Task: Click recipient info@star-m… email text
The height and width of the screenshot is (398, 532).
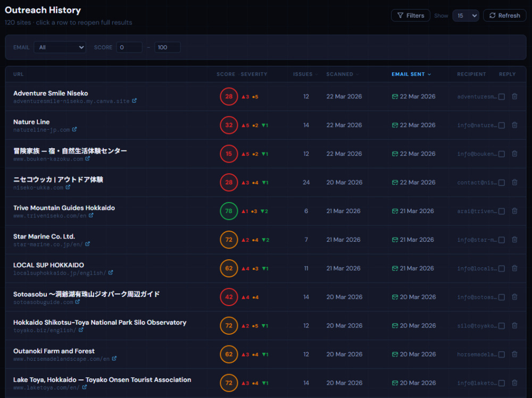Action: click(x=477, y=240)
